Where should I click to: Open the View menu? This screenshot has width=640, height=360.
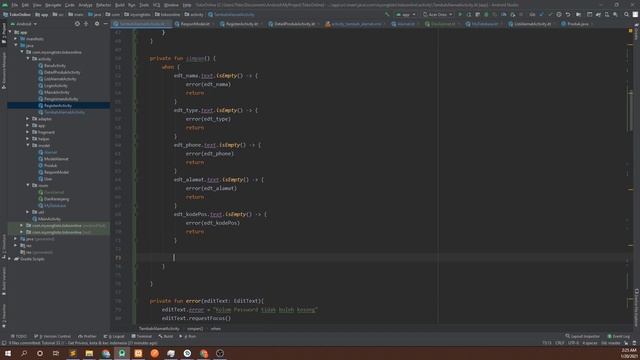tap(37, 5)
